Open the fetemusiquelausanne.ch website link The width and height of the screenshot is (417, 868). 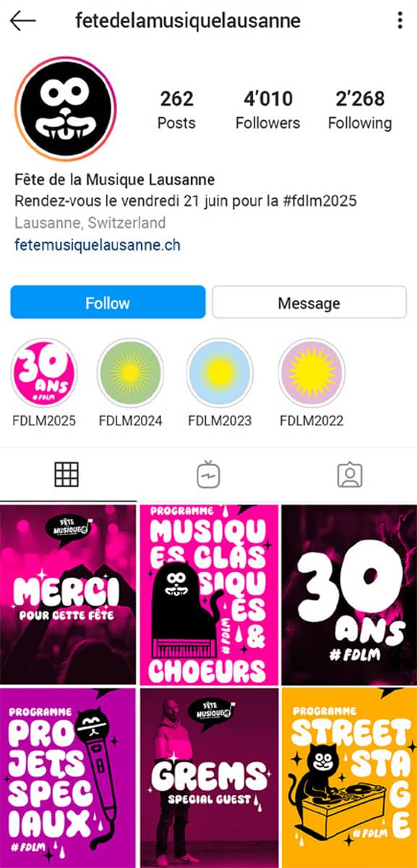98,244
